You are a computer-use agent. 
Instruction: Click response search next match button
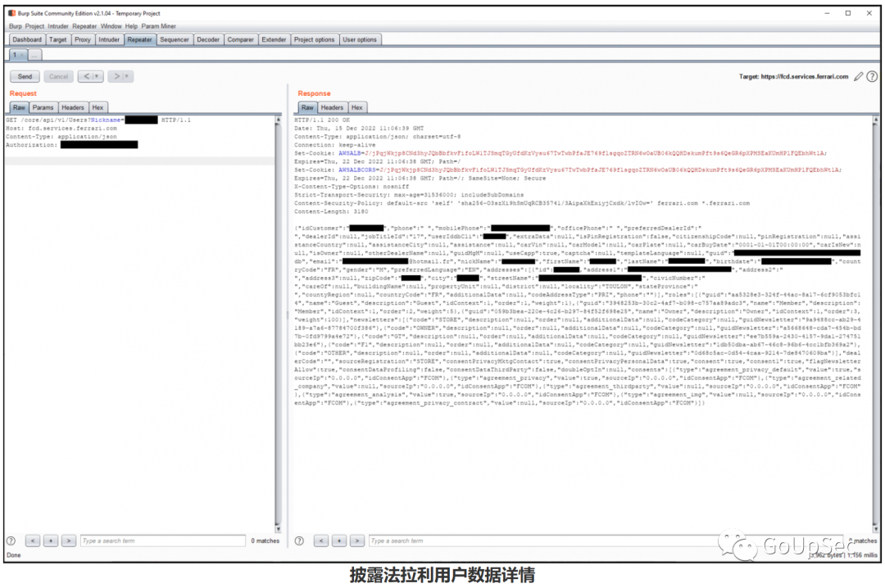click(x=357, y=541)
